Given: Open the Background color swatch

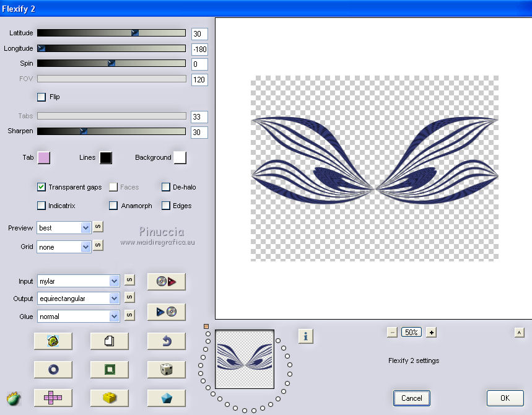Looking at the screenshot, I should (x=180, y=158).
